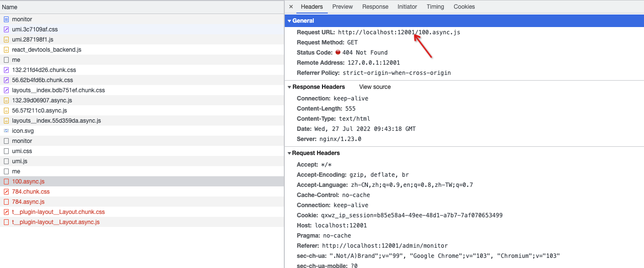
Task: Click the Referer URL value
Action: coord(385,246)
